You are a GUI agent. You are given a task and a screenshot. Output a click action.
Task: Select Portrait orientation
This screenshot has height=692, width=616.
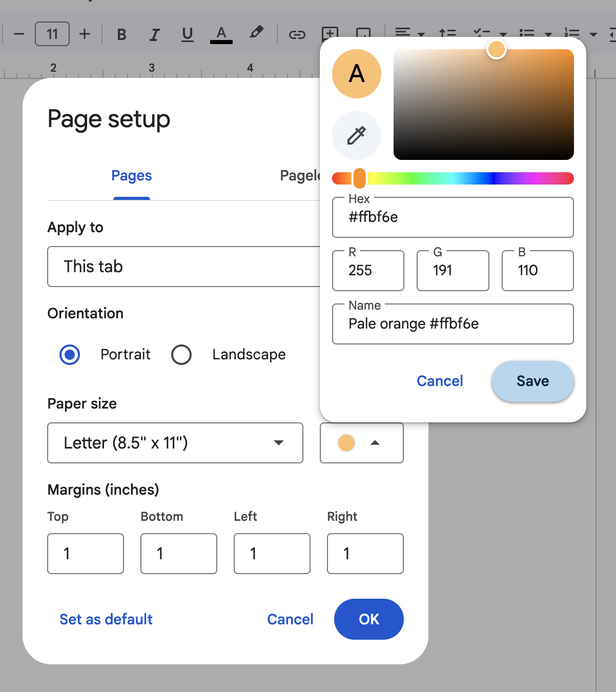(x=70, y=355)
